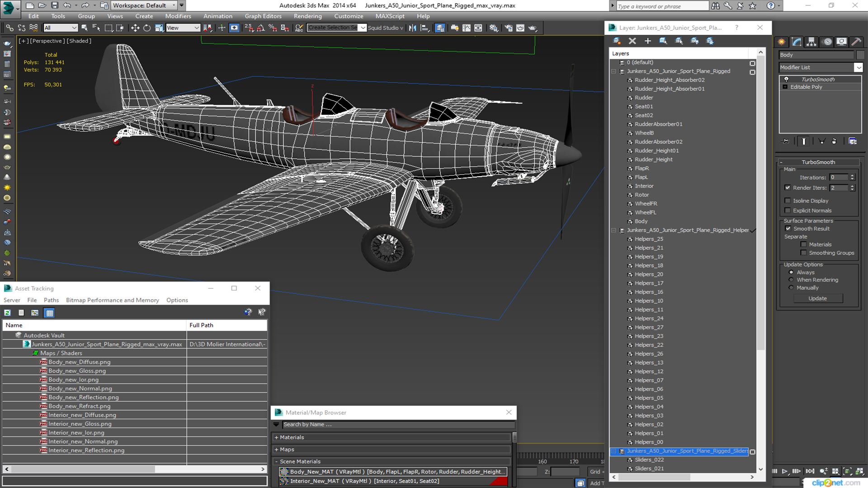
Task: Click Table View icon in Asset Tracking
Action: click(49, 313)
